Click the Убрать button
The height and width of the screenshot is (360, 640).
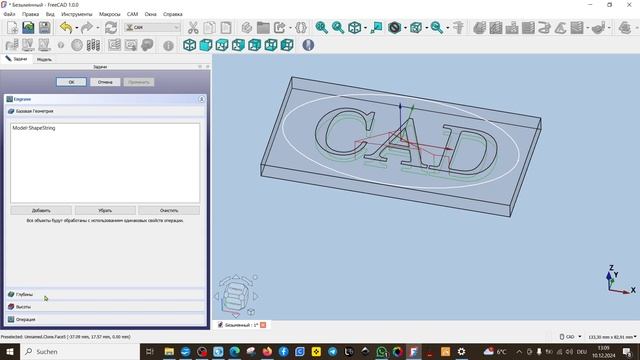[105, 211]
